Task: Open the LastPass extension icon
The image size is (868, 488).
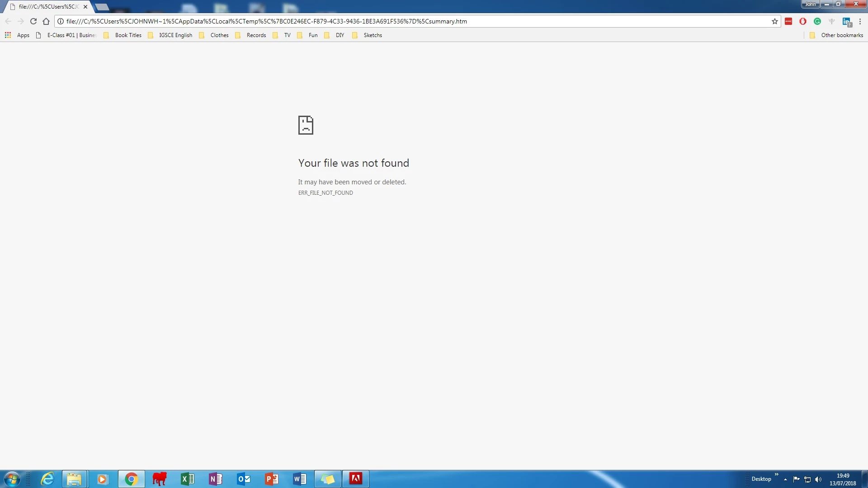Action: (x=788, y=21)
